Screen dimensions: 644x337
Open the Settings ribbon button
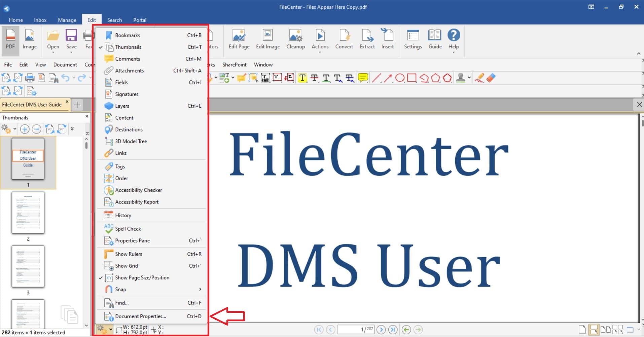(x=413, y=39)
